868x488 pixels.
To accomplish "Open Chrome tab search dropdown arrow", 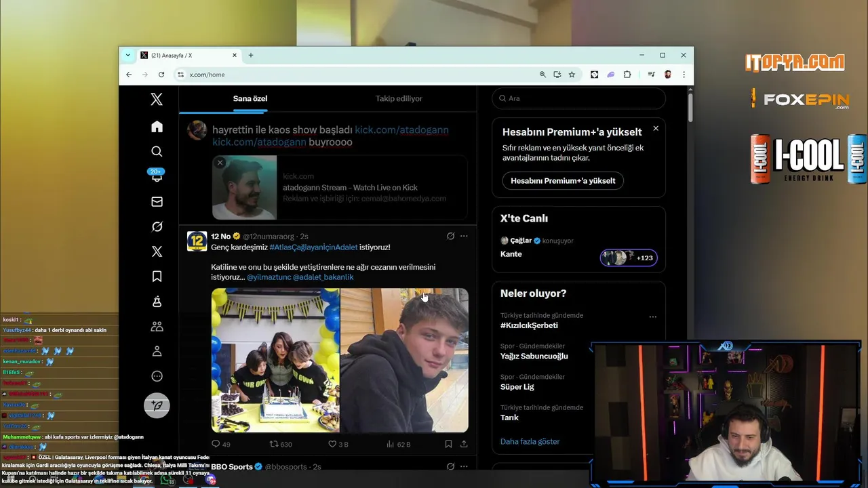I will click(x=127, y=55).
